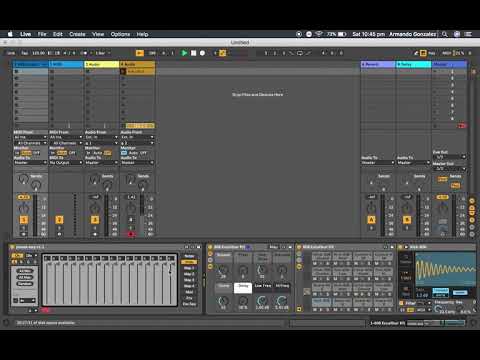Open the Cue Out dropdown on Master

[449, 157]
